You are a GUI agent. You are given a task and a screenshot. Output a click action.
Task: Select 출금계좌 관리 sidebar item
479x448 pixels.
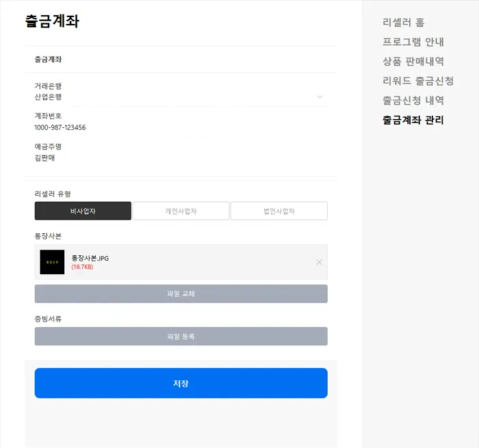tap(413, 120)
